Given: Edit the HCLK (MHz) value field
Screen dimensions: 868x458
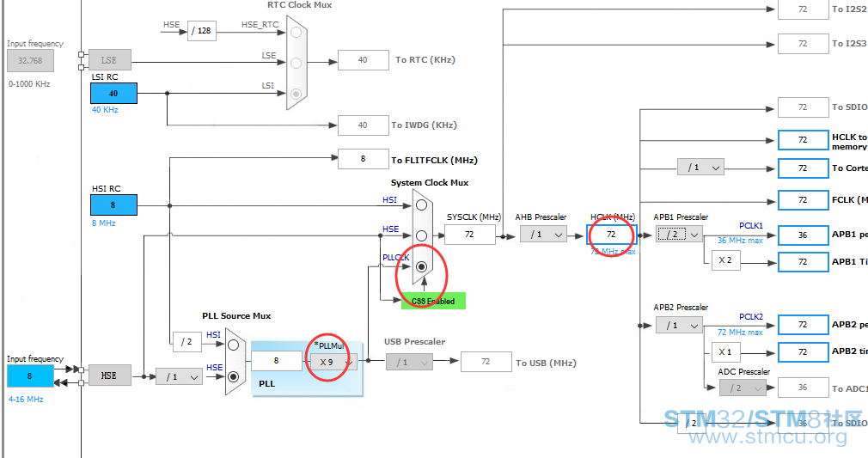Looking at the screenshot, I should coord(612,235).
